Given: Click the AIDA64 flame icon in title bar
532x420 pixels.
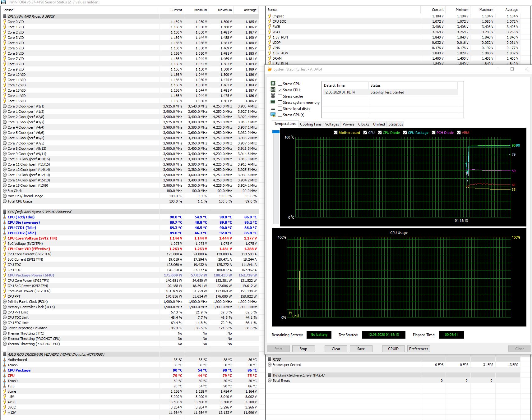Looking at the screenshot, I should (x=270, y=69).
